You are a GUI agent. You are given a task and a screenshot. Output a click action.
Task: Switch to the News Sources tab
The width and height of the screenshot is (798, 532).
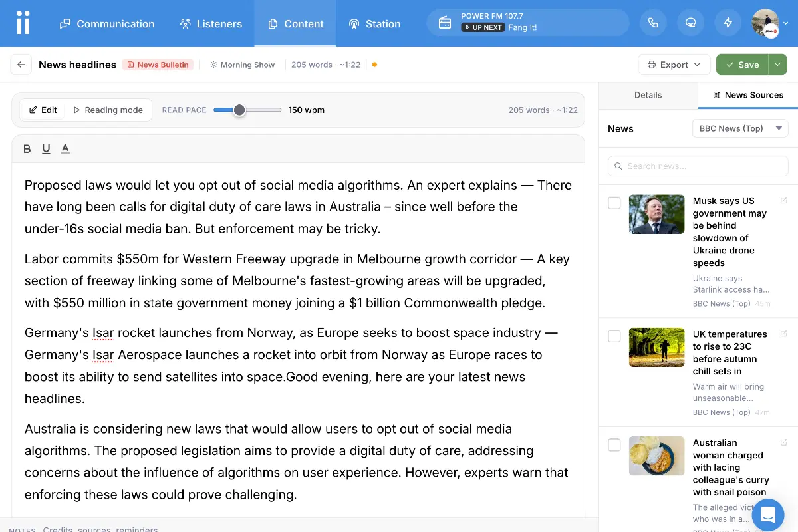click(x=747, y=95)
